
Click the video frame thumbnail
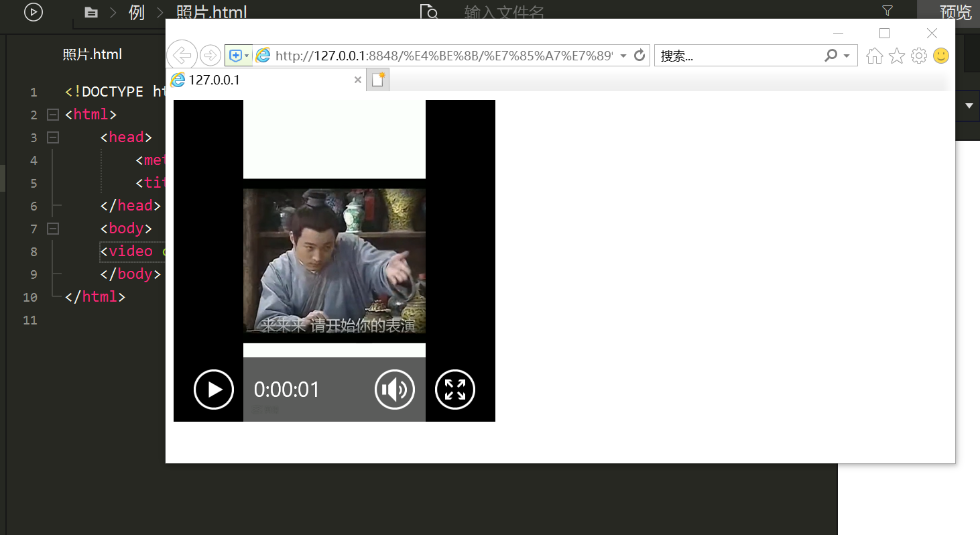334,261
